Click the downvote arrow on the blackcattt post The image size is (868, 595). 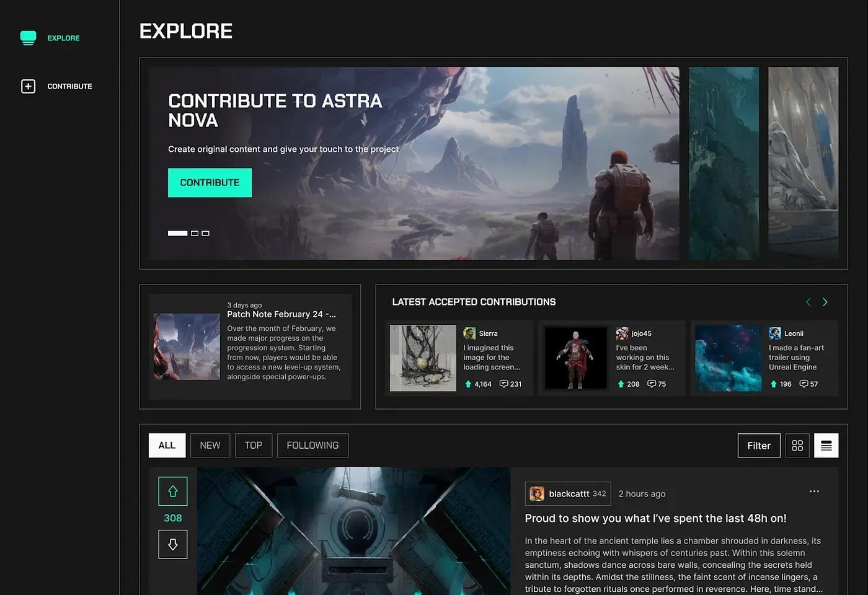[172, 544]
